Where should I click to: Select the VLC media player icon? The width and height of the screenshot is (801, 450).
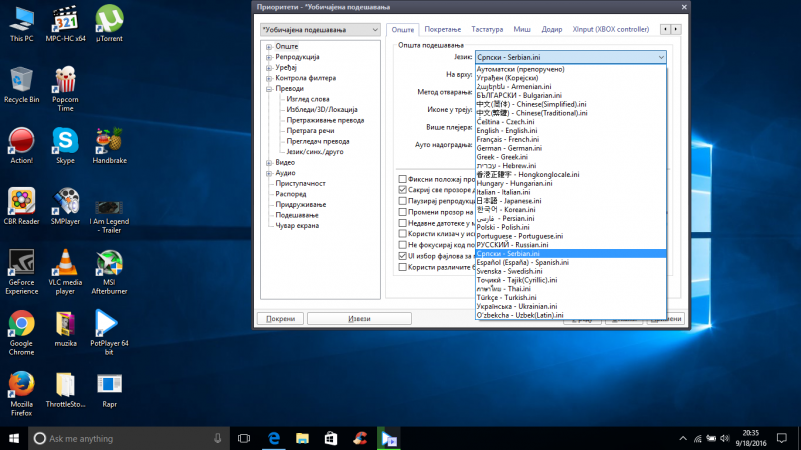coord(65,272)
